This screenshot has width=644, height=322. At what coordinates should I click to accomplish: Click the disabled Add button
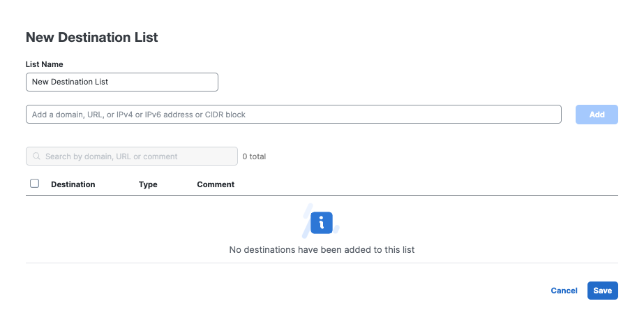click(597, 115)
